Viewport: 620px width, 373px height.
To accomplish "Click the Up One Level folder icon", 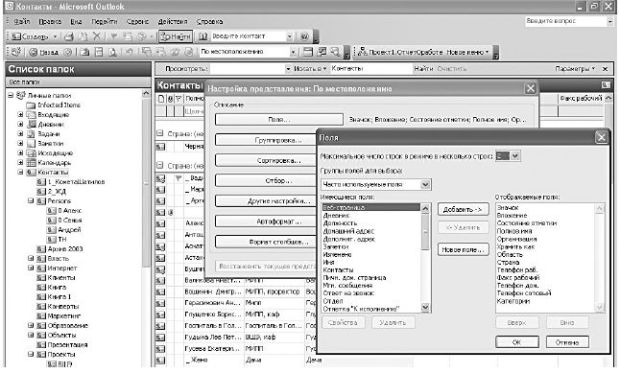I will point(85,52).
